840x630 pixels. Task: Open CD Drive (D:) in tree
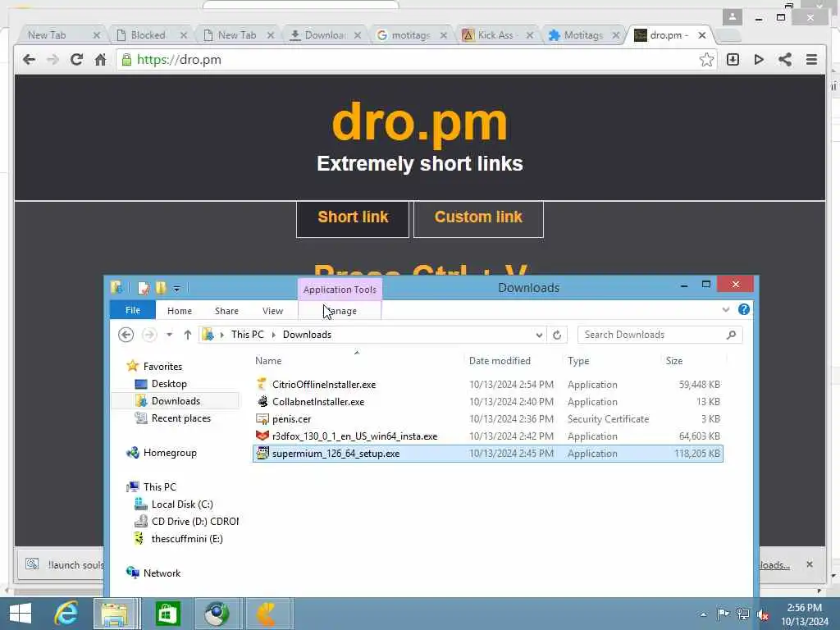(x=194, y=521)
